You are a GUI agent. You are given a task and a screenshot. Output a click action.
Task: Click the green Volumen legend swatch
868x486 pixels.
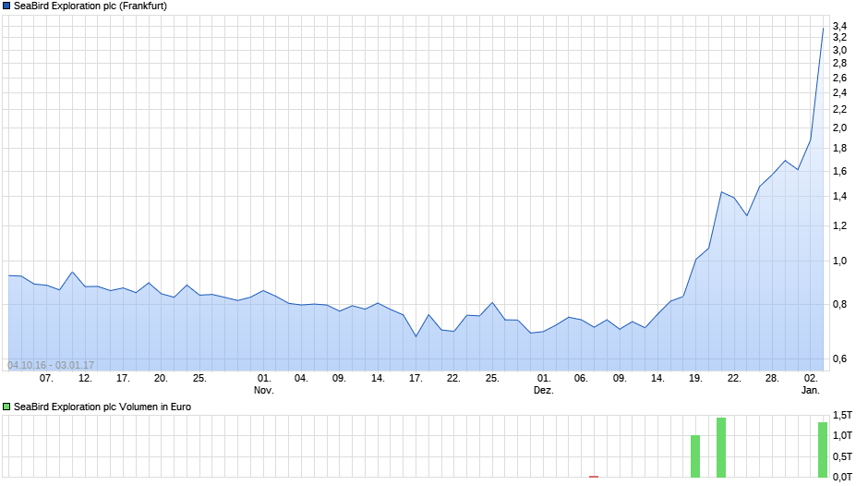click(6, 407)
